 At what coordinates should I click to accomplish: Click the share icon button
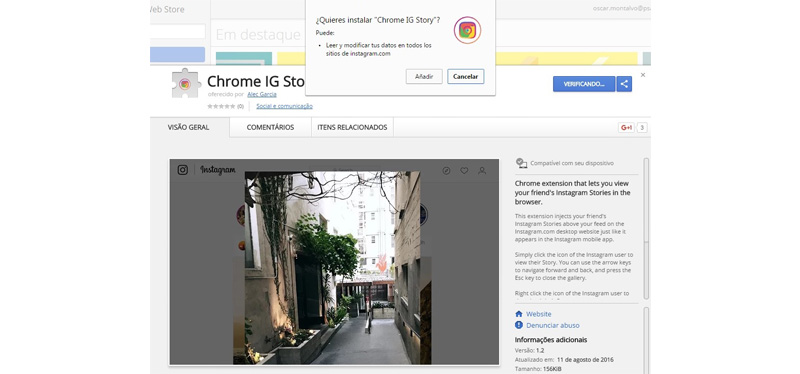(624, 84)
